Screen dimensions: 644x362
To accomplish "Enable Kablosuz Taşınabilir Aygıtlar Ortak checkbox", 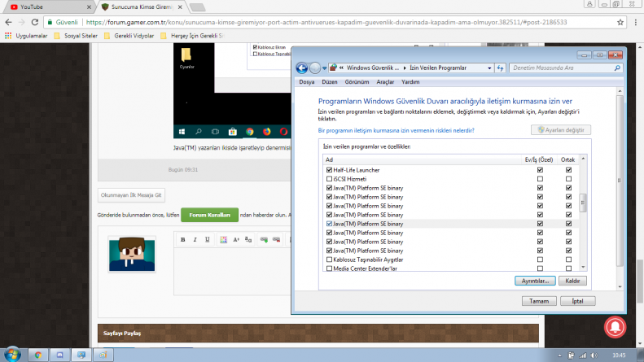I will 568,260.
